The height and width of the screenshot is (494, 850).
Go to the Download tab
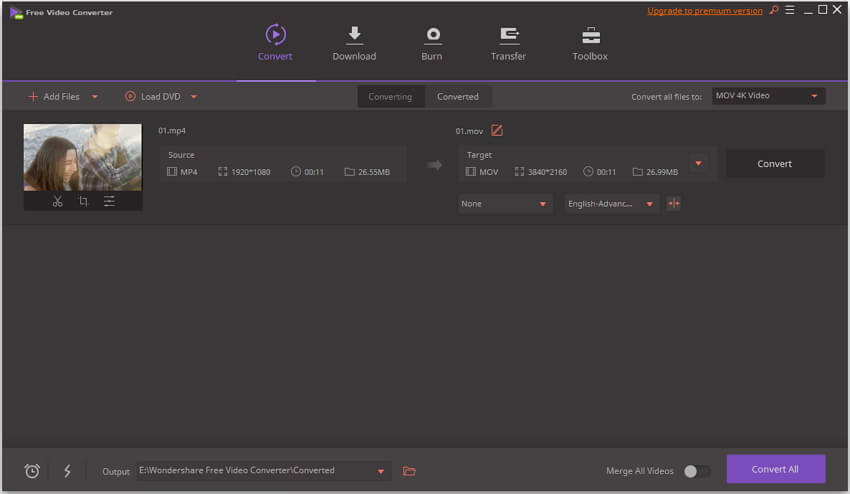[x=354, y=44]
